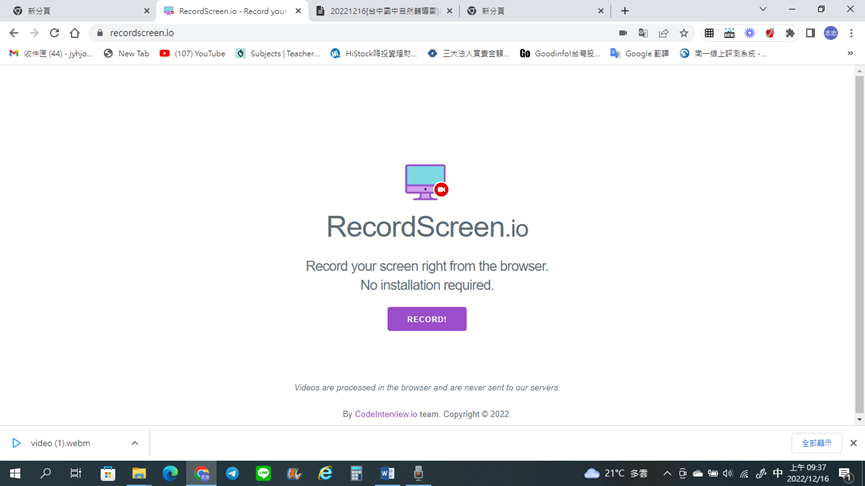
Task: Open the Goodinfo bookmark
Action: [x=560, y=54]
